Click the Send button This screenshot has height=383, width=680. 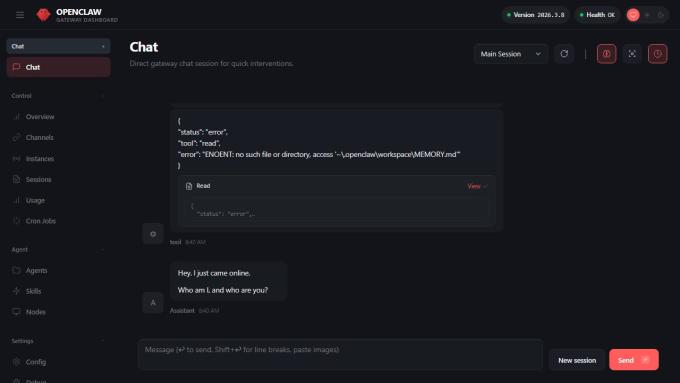pyautogui.click(x=634, y=360)
